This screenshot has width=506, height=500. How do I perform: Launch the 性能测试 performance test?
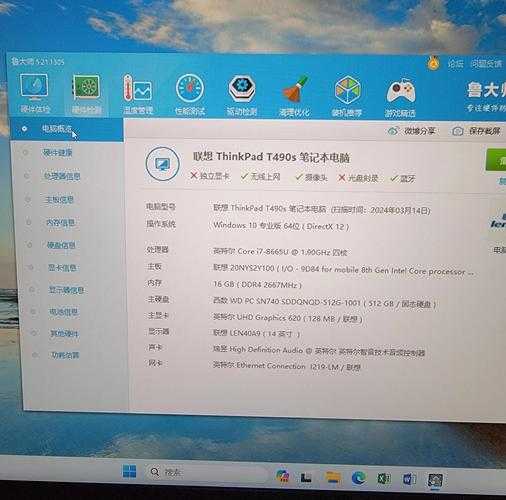[190, 95]
